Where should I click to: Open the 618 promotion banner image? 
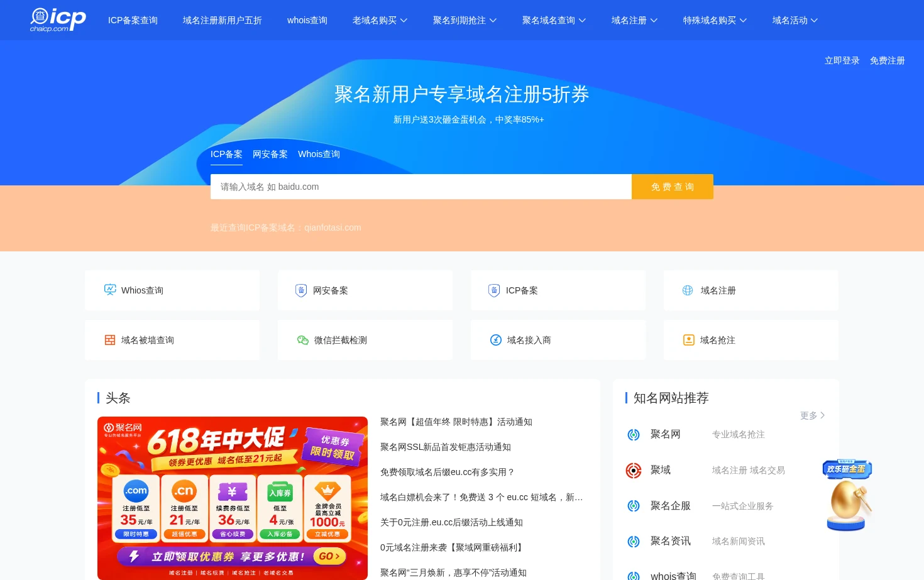pos(233,498)
